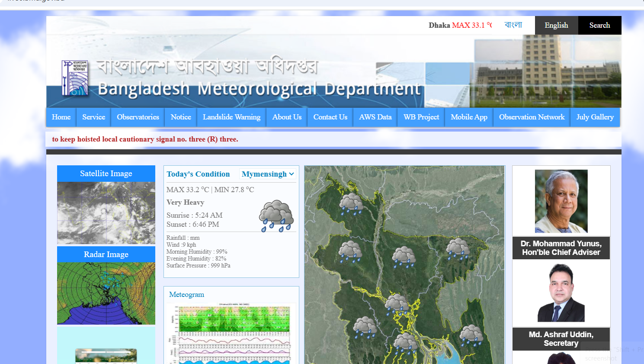
Task: Click Dr. Mohammad Yunus photo
Action: click(561, 201)
